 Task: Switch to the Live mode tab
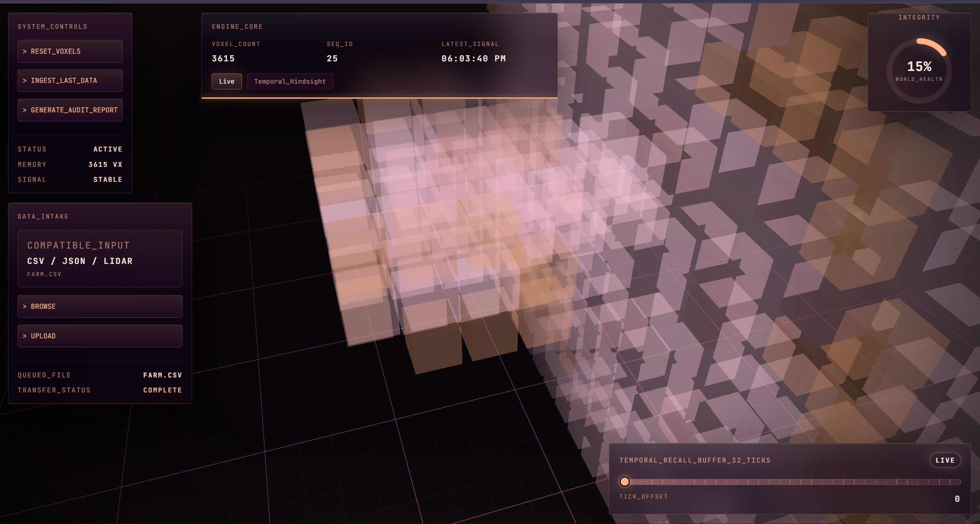226,81
